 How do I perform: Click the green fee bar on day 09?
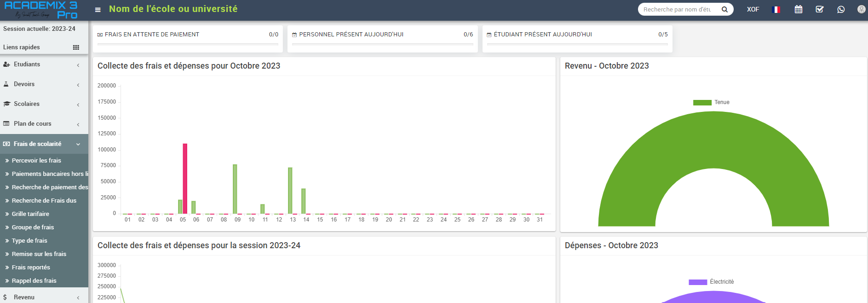pyautogui.click(x=235, y=189)
